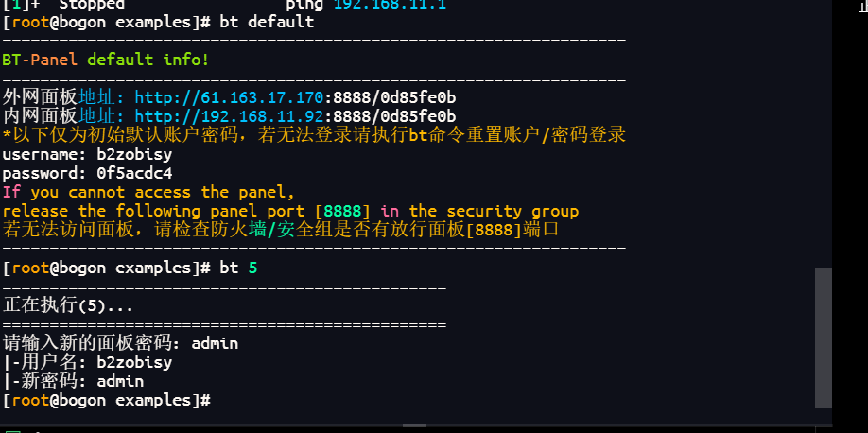
Task: Click the orange default-account warning line
Action: [x=314, y=135]
